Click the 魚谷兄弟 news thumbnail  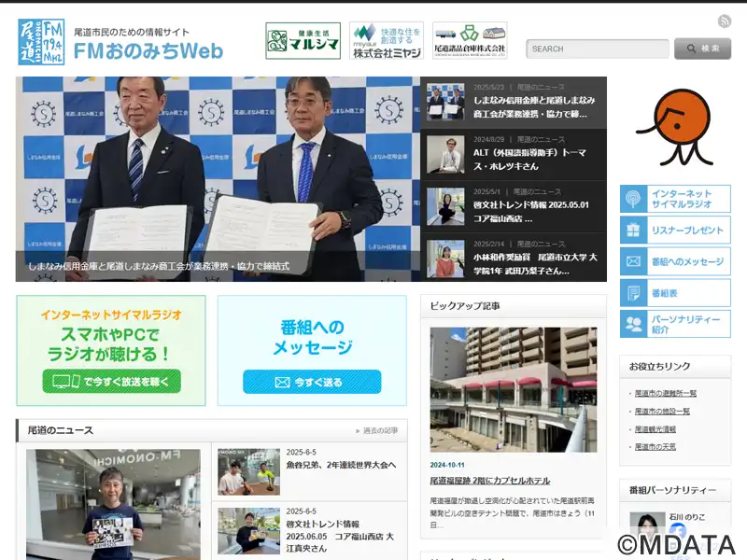(248, 471)
